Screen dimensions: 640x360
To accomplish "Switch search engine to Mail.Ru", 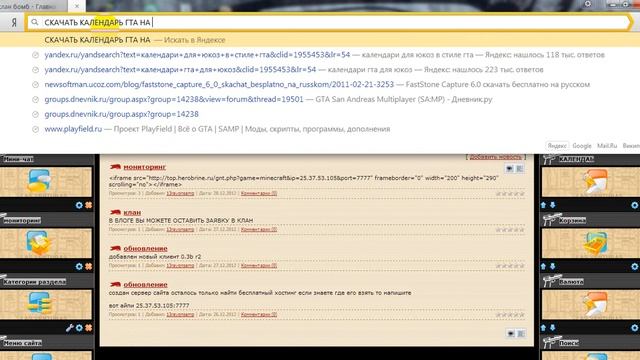I will 607,146.
